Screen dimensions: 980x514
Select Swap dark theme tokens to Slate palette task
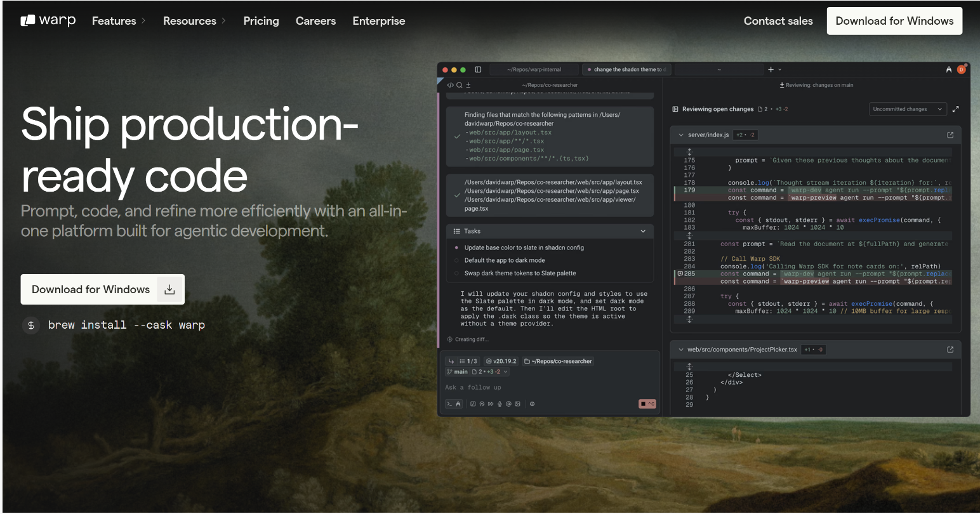pyautogui.click(x=520, y=273)
